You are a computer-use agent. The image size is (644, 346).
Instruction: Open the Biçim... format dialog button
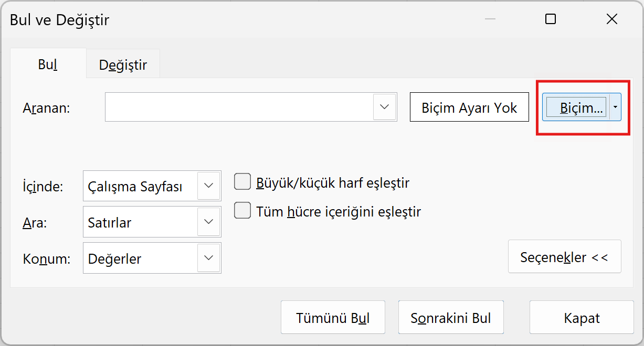(576, 108)
